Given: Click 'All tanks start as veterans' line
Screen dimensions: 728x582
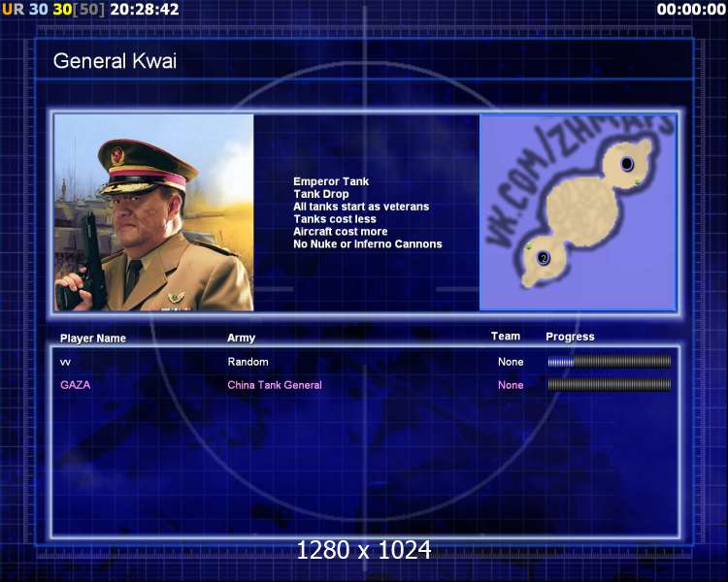Looking at the screenshot, I should pos(361,207).
